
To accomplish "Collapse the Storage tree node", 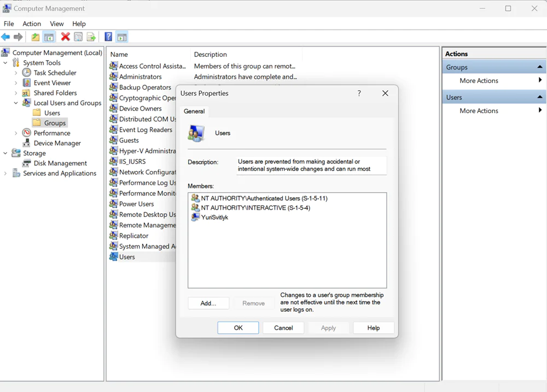I will coord(5,153).
